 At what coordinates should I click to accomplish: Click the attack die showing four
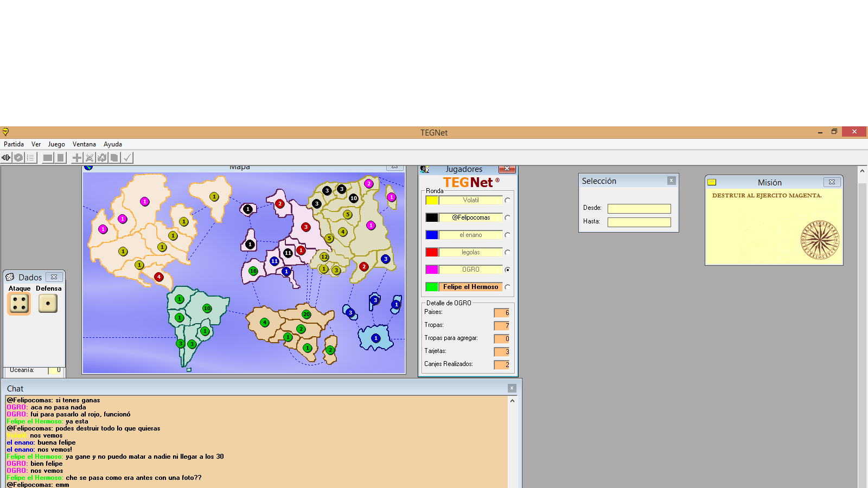pos(19,304)
